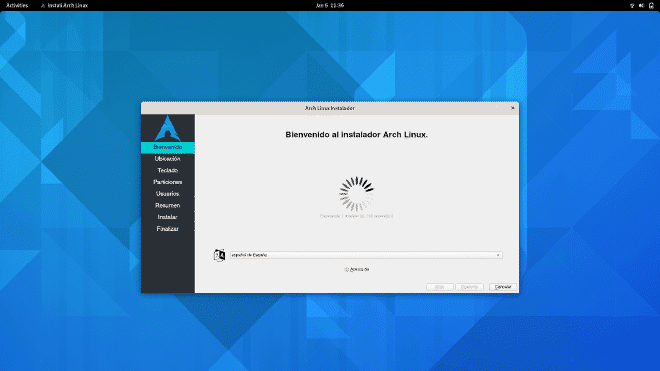The image size is (660, 371).
Task: Select the Particiones step in sidebar
Action: pos(168,182)
